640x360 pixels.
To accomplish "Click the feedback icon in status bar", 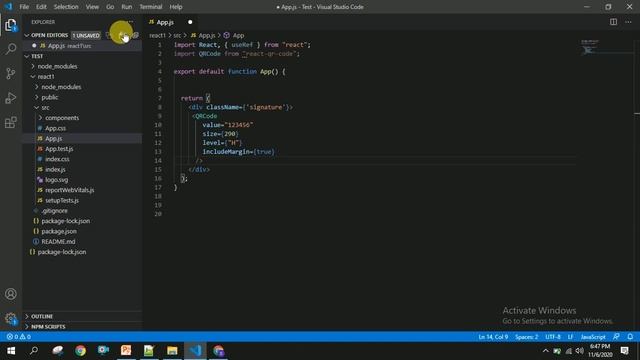I will click(x=616, y=337).
